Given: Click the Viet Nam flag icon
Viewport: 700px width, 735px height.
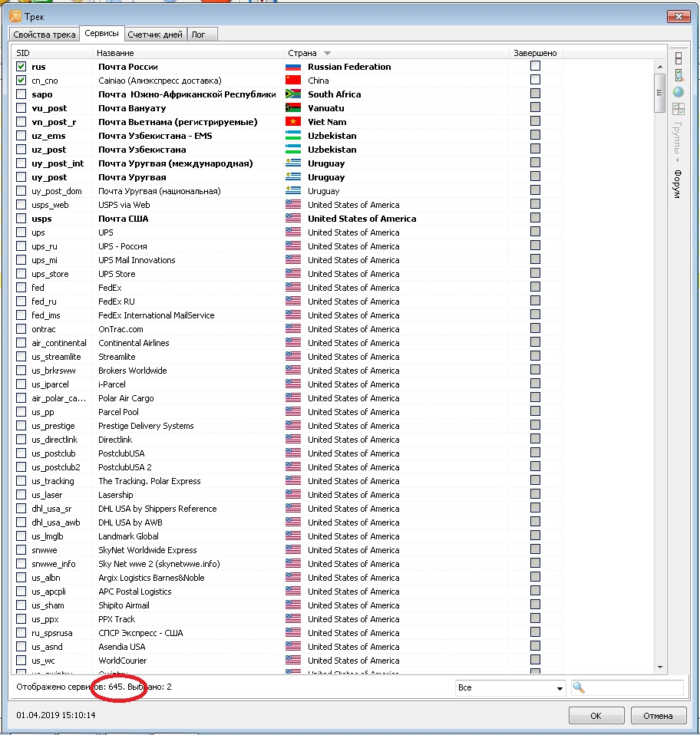Looking at the screenshot, I should [293, 122].
